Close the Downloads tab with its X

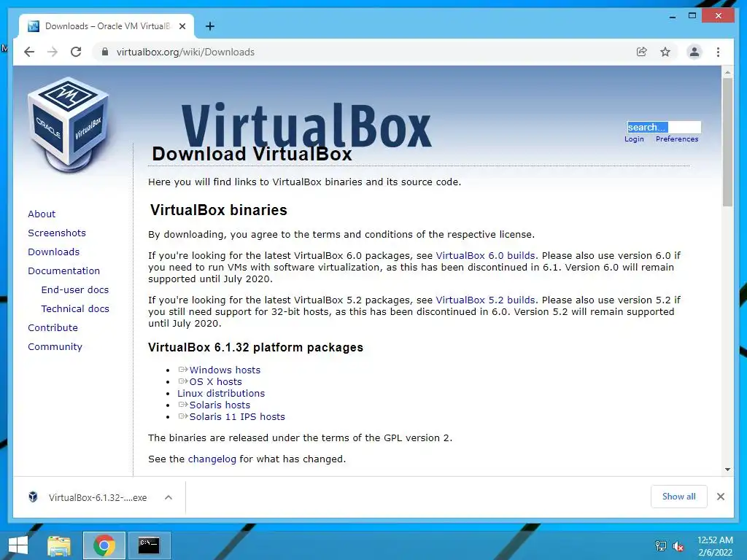click(182, 26)
